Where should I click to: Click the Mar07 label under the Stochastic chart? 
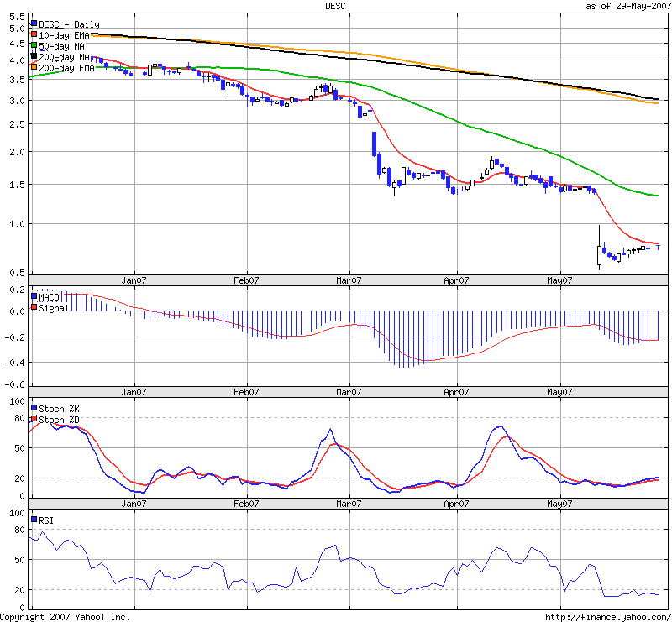(x=349, y=504)
